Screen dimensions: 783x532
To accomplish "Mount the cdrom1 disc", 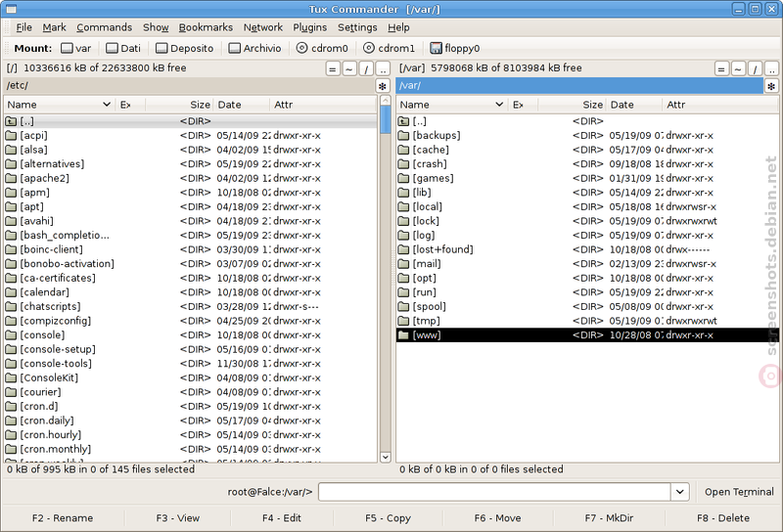I will (389, 49).
